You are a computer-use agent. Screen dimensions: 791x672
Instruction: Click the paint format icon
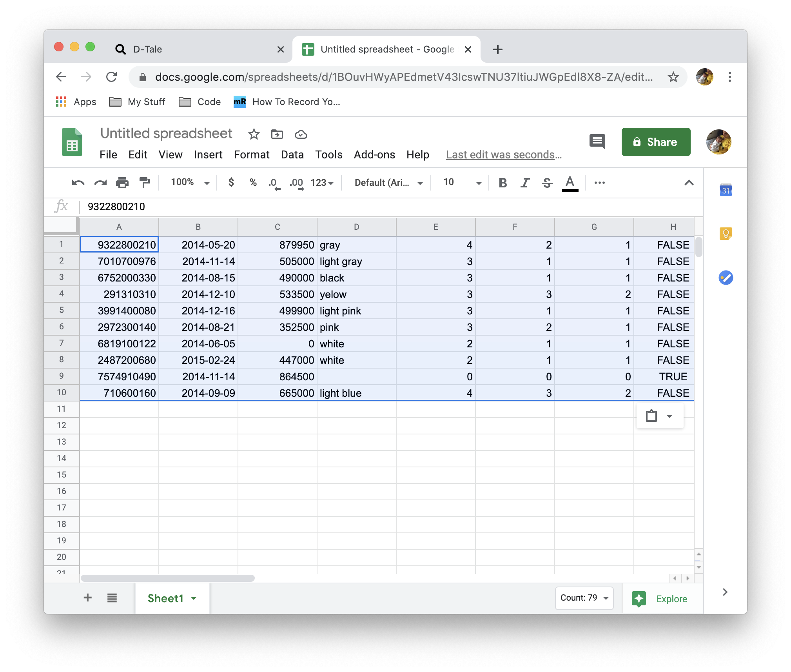tap(145, 182)
